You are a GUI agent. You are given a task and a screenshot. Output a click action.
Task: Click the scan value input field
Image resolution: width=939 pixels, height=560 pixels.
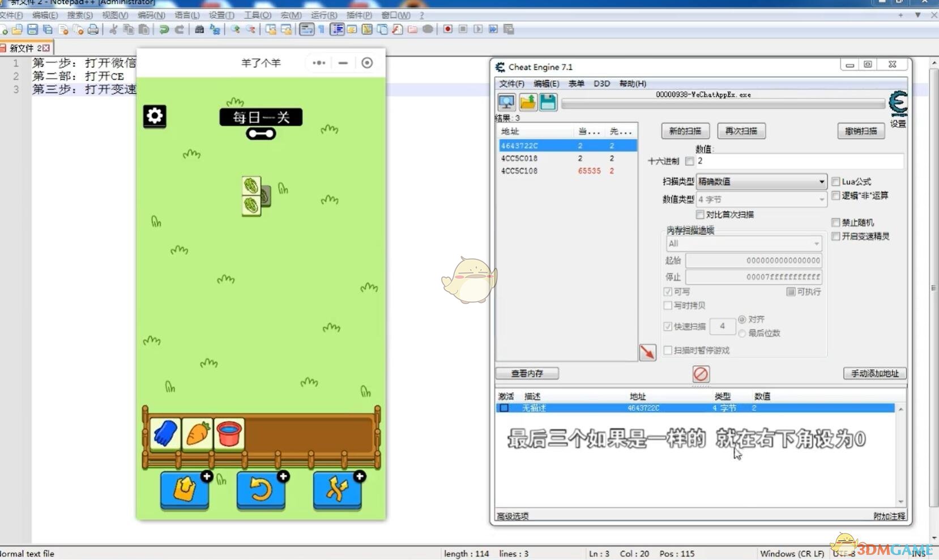pos(799,161)
